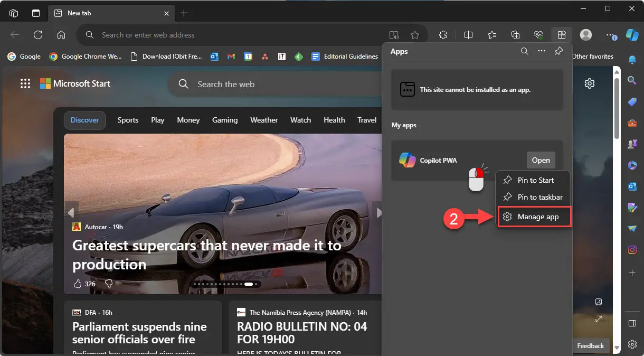The width and height of the screenshot is (644, 356).
Task: Click Open for Copilot PWA
Action: point(541,160)
